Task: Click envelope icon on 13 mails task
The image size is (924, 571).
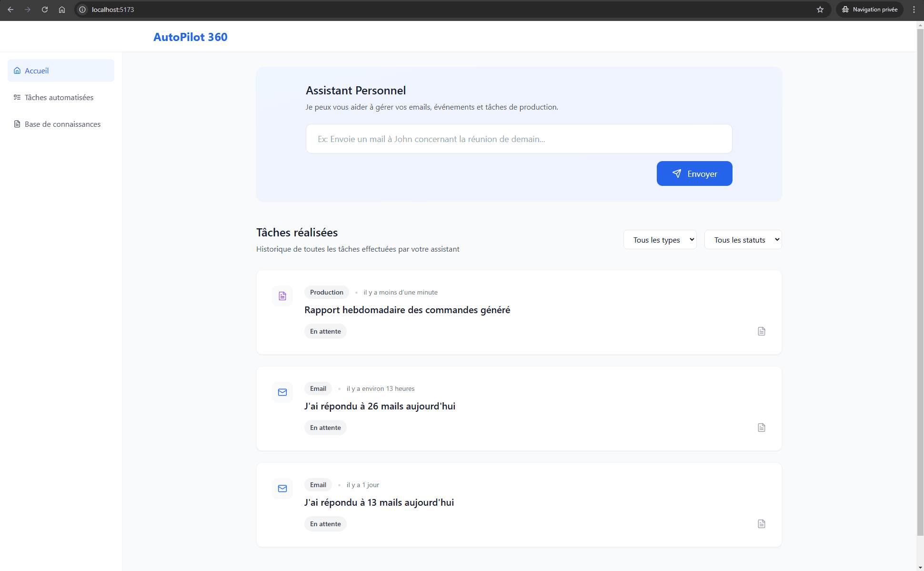Action: pos(282,489)
